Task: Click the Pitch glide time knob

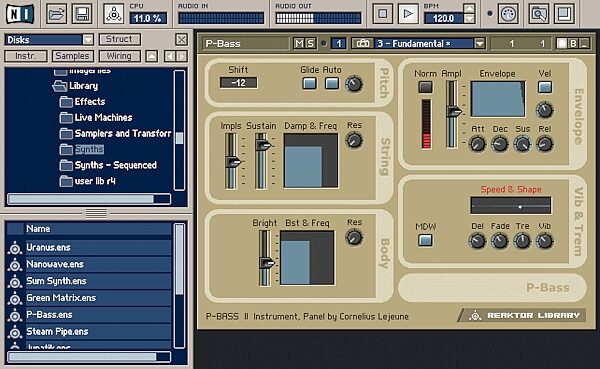Action: click(354, 84)
